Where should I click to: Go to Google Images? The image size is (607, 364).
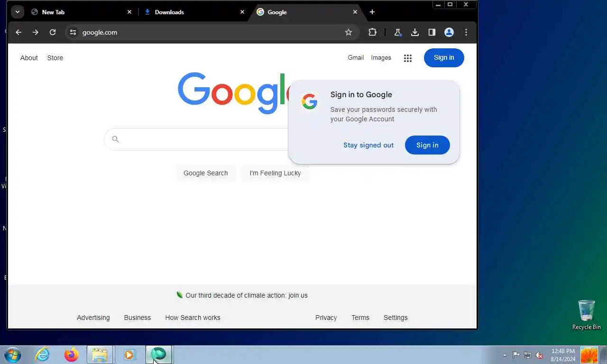(x=381, y=57)
